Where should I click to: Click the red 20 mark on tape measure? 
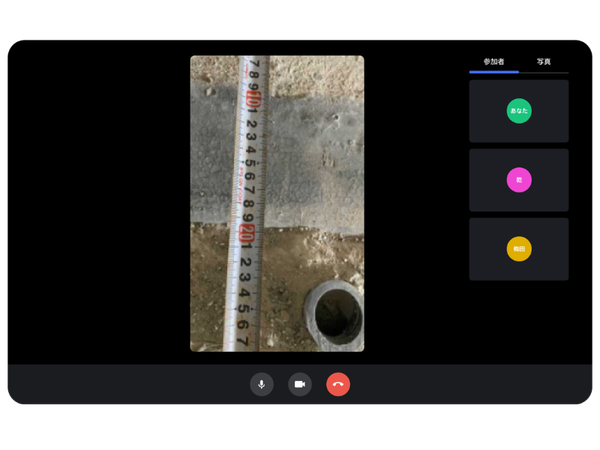247,234
